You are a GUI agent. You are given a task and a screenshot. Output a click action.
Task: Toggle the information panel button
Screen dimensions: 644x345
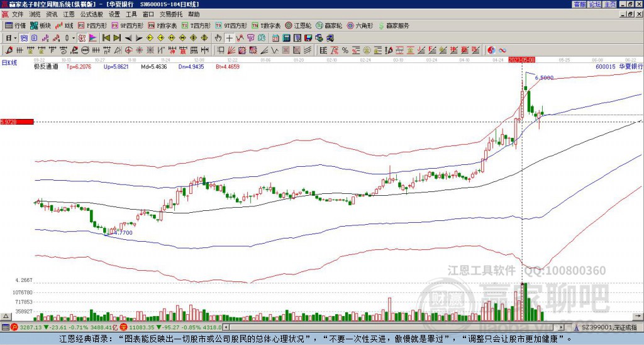pyautogui.click(x=34, y=38)
